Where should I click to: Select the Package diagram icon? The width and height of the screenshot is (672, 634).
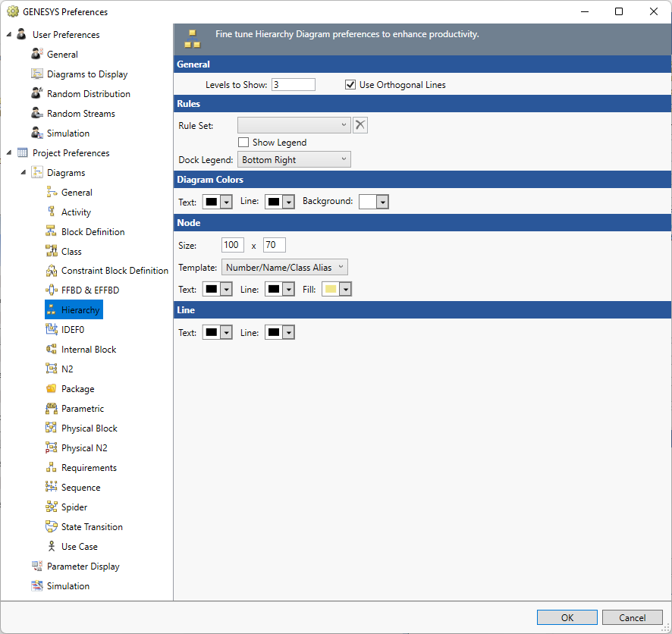pyautogui.click(x=52, y=389)
